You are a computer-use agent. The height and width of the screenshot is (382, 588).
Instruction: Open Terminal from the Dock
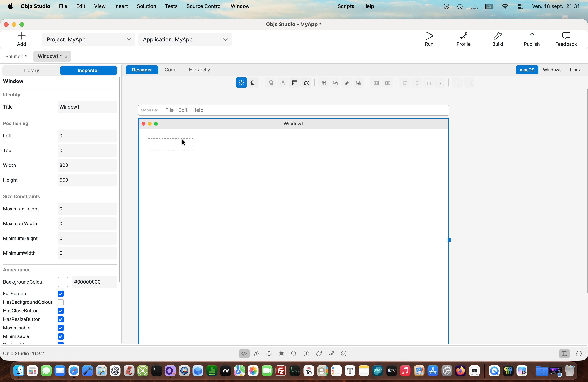[x=156, y=371]
